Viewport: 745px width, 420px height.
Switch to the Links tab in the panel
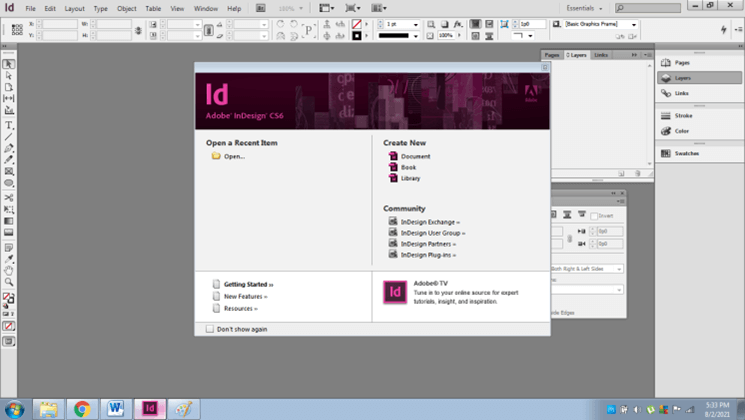pyautogui.click(x=601, y=55)
